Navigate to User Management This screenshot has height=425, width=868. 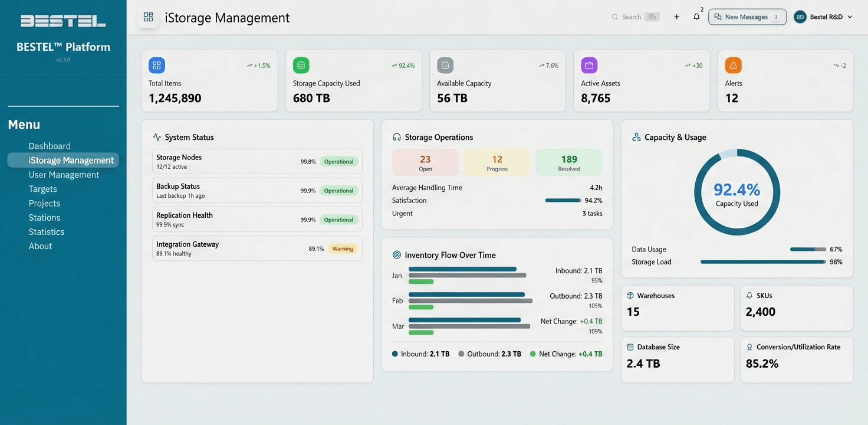[64, 174]
